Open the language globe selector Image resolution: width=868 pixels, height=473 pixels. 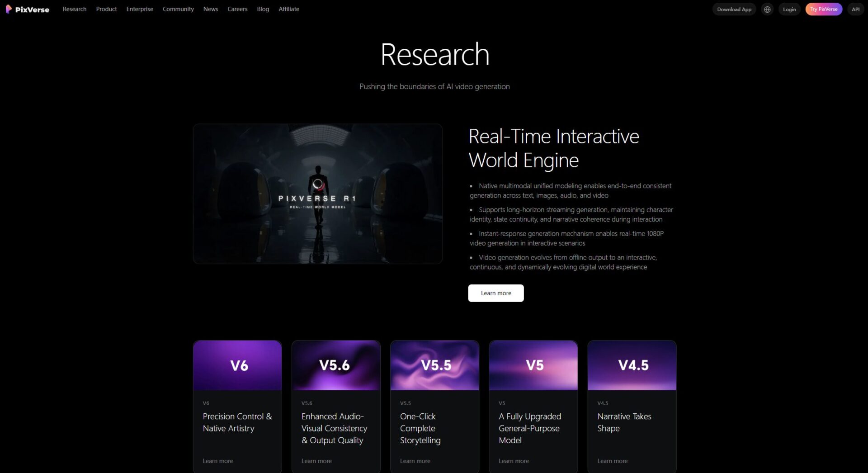pos(767,9)
